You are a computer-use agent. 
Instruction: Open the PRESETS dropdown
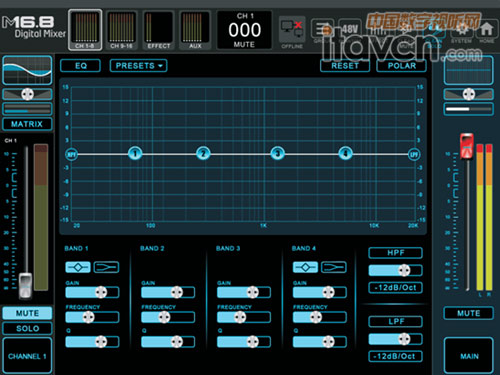click(138, 66)
